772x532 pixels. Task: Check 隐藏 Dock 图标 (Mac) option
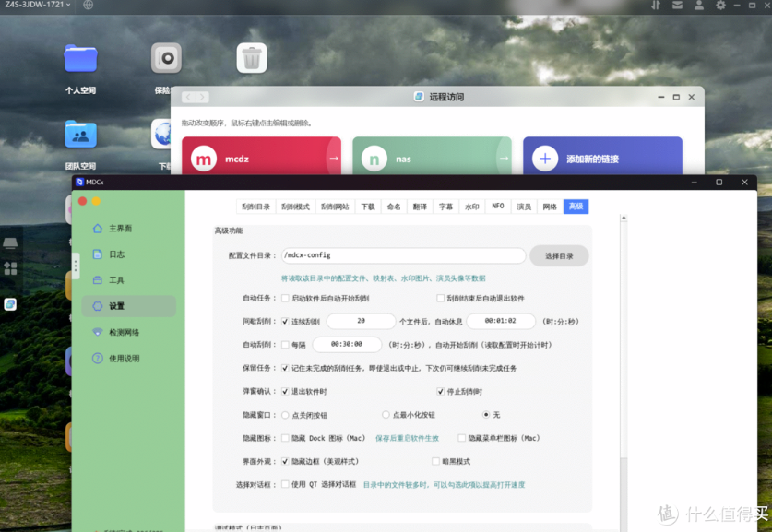(285, 438)
